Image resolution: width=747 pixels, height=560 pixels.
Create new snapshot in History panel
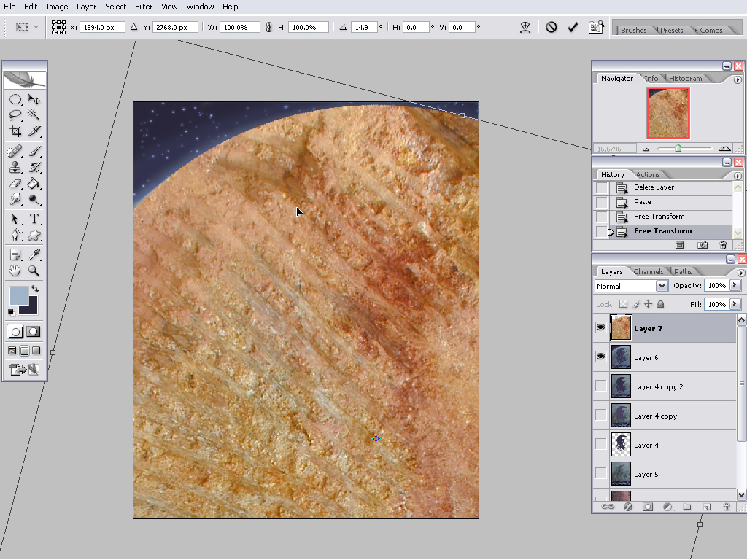703,245
